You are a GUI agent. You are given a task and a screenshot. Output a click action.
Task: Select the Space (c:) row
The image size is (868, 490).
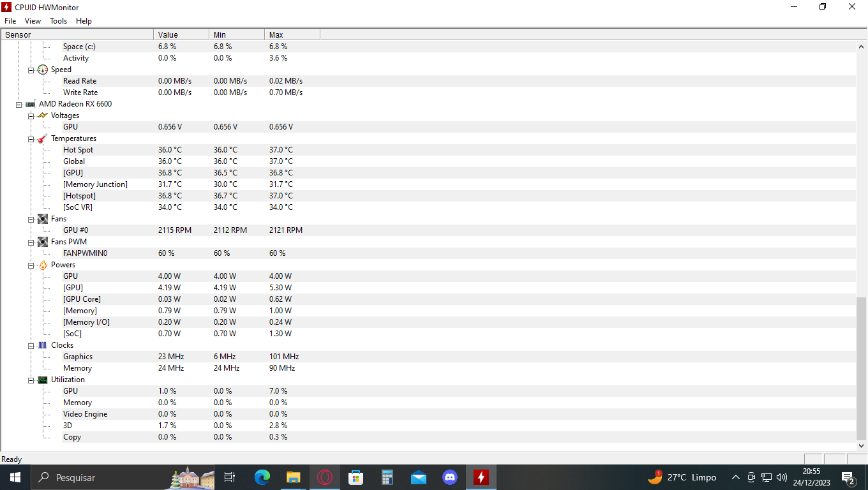[x=428, y=47]
